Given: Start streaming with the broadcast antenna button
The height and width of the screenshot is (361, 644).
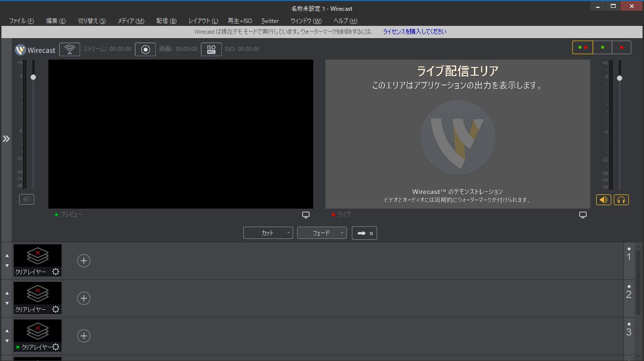Looking at the screenshot, I should click(x=70, y=49).
